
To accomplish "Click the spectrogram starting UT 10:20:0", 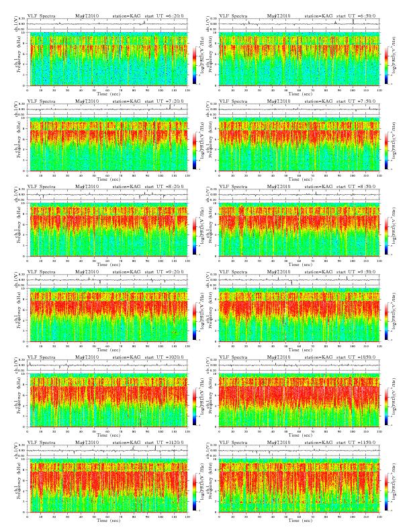I will click(107, 400).
